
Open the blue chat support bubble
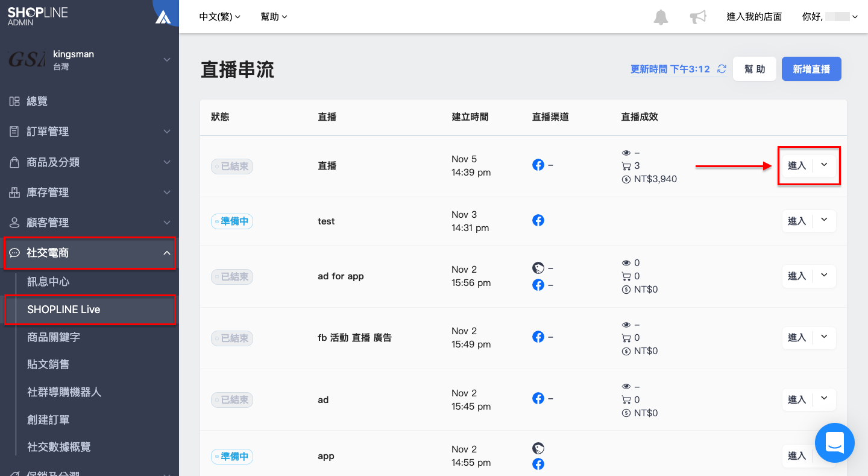[x=835, y=443]
